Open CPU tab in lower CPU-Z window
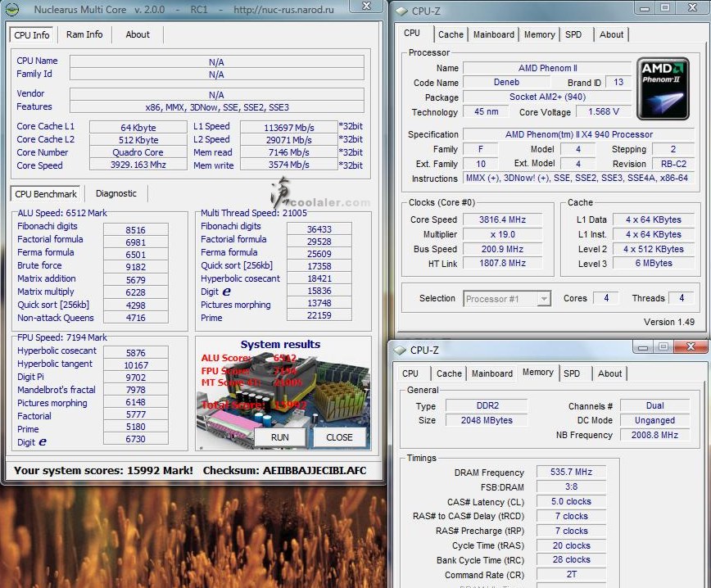Image resolution: width=711 pixels, height=588 pixels. [410, 373]
